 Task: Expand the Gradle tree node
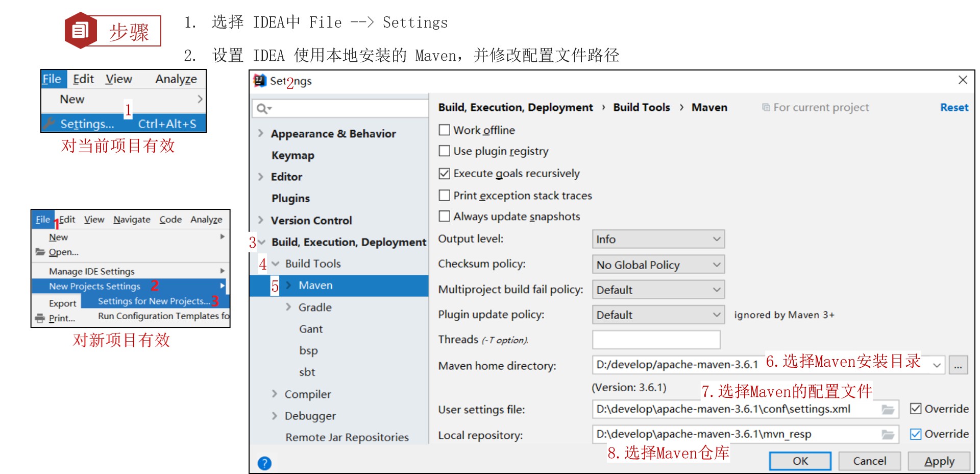tap(289, 307)
